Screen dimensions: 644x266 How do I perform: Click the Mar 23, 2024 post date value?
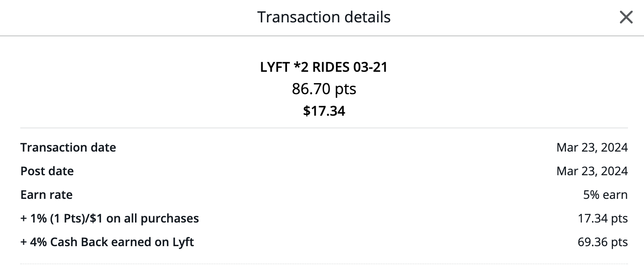click(x=592, y=171)
